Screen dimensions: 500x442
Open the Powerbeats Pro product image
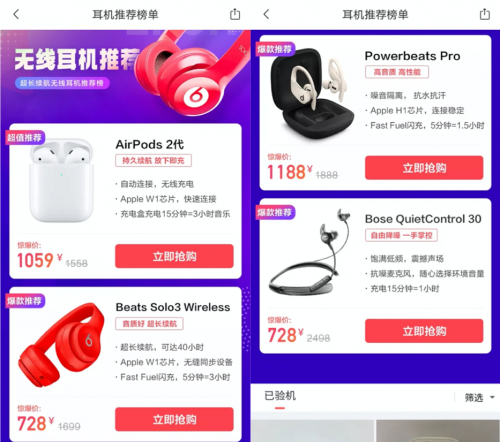tap(312, 93)
